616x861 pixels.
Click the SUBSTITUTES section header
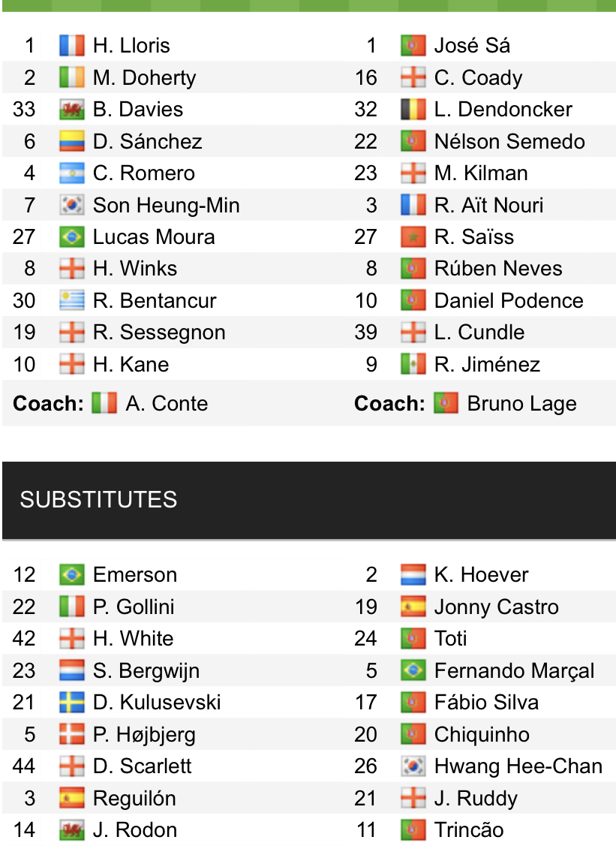pyautogui.click(x=98, y=500)
